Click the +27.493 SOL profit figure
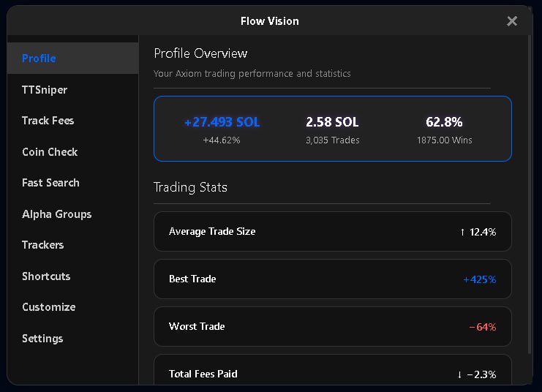 pyautogui.click(x=222, y=122)
